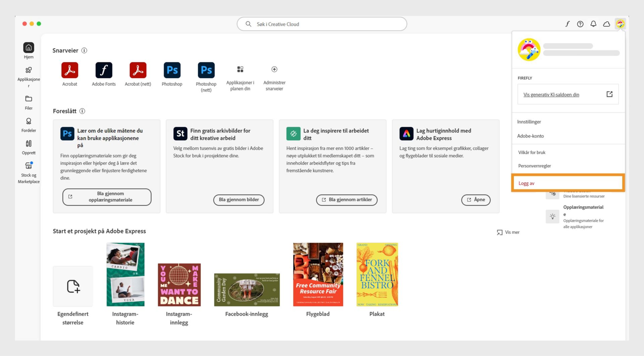
Task: Open Photoshop (nett) shortcut
Action: click(x=206, y=70)
